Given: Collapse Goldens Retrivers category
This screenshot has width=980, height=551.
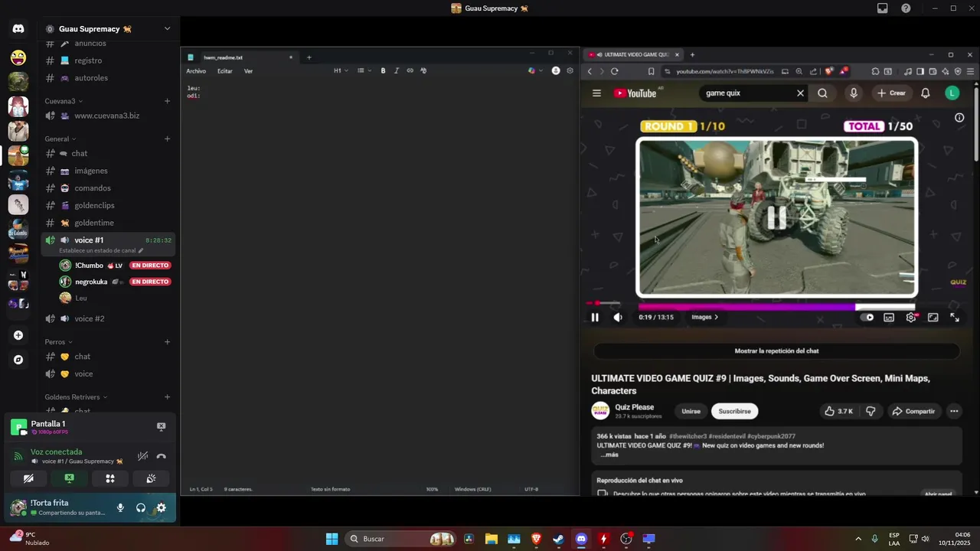Looking at the screenshot, I should point(76,397).
